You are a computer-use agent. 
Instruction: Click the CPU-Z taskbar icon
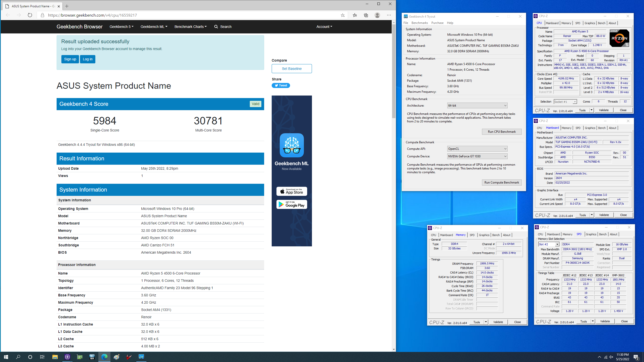(x=67, y=357)
